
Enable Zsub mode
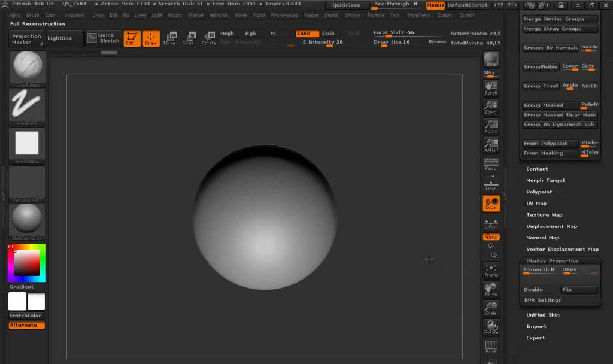pyautogui.click(x=328, y=34)
